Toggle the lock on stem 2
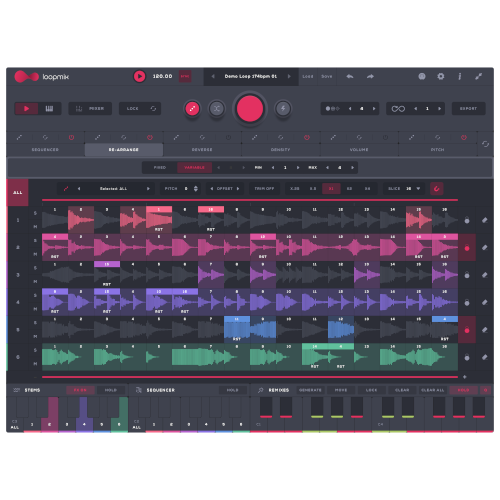Image resolution: width=500 pixels, height=500 pixels. pyautogui.click(x=467, y=247)
